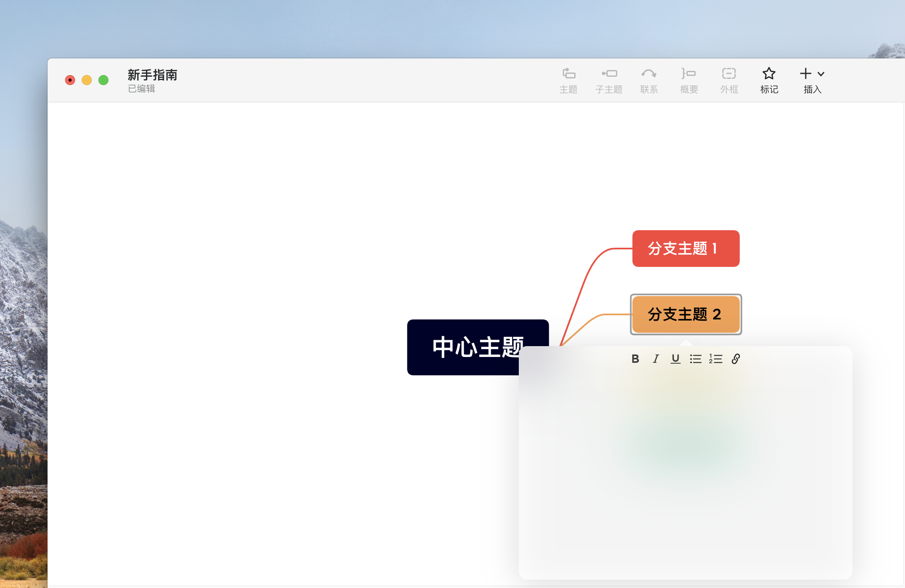Viewport: 905px width, 588px height.
Task: Click the Subtopic (子主题) toolbar icon
Action: (609, 74)
